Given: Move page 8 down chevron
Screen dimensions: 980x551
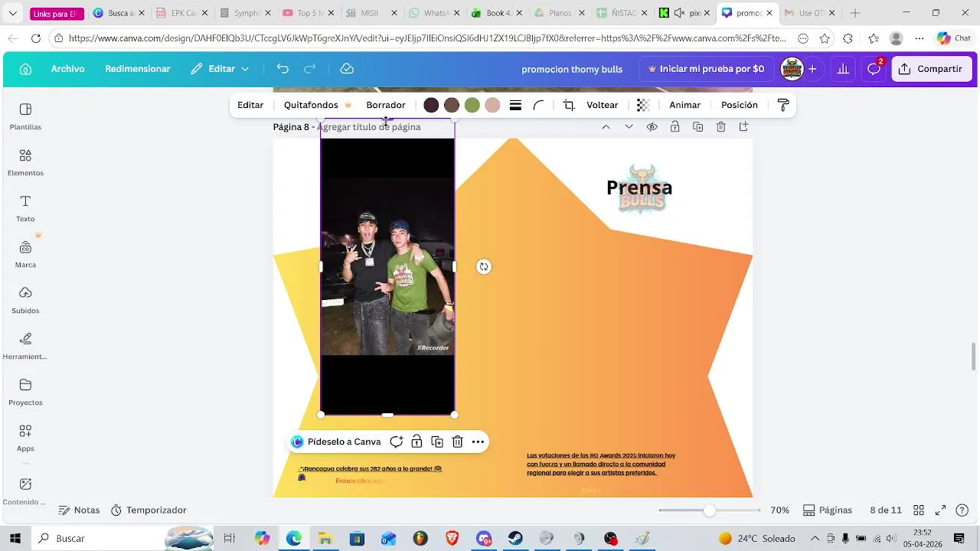Looking at the screenshot, I should pos(629,127).
